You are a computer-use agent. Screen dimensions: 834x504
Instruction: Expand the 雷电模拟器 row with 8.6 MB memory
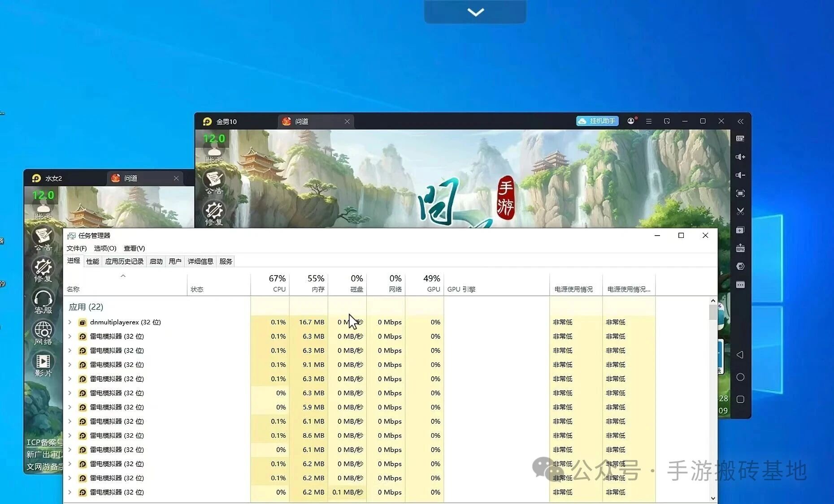[70, 435]
